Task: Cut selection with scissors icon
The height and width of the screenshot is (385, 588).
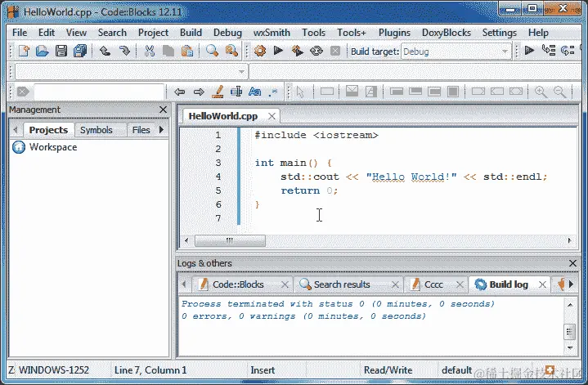Action: tap(150, 51)
